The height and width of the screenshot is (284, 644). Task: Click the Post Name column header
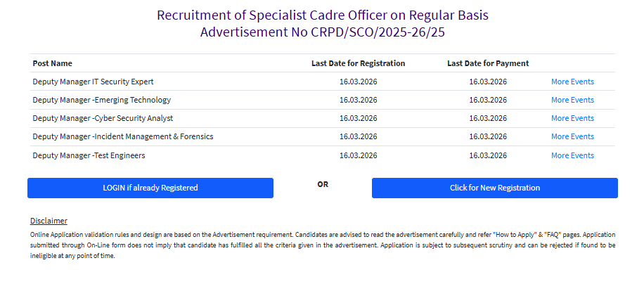pyautogui.click(x=52, y=63)
